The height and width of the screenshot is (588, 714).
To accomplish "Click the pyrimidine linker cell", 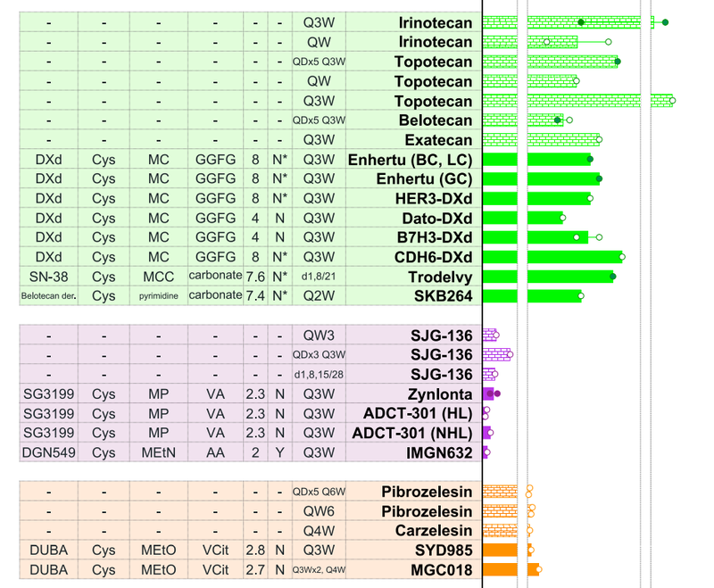I will click(x=158, y=295).
